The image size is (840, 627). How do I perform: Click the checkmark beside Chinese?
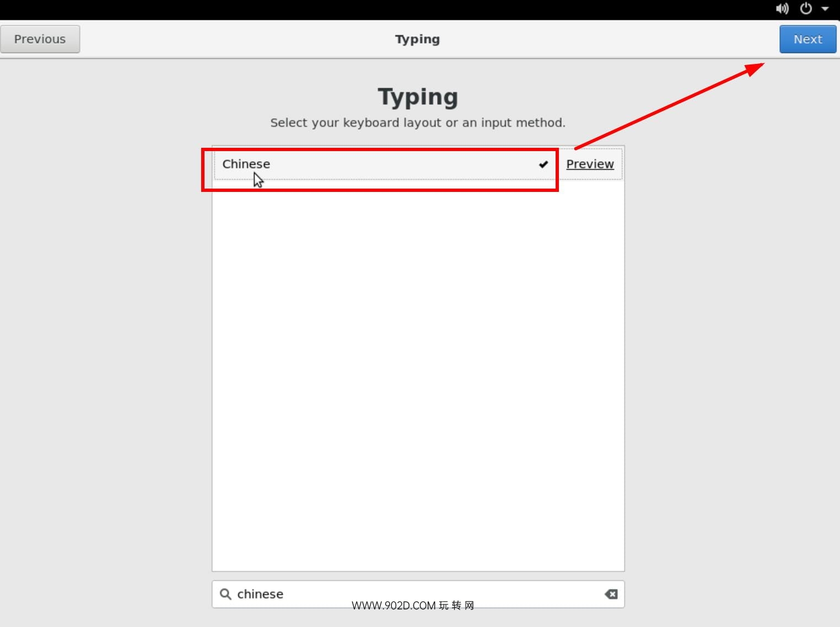543,164
